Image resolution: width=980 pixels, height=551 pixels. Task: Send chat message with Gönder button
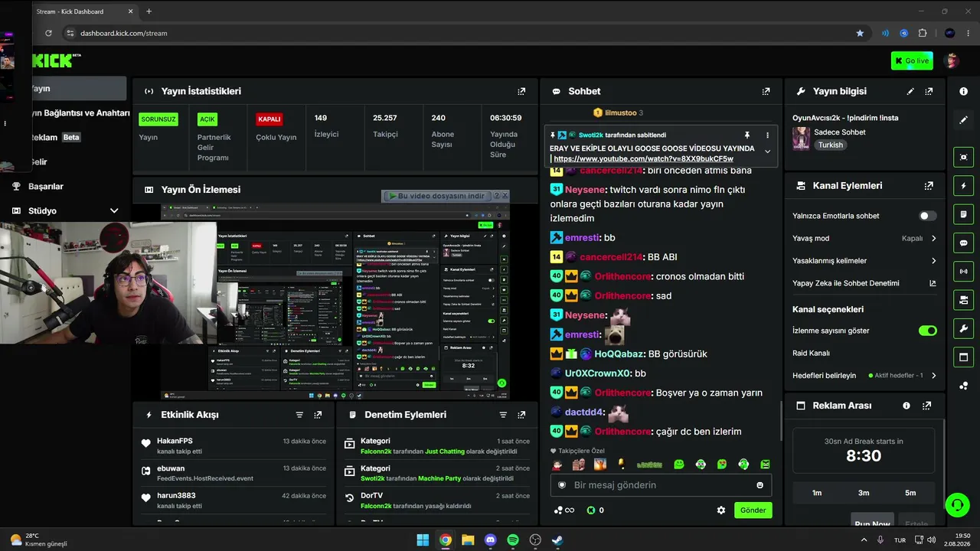click(x=753, y=510)
